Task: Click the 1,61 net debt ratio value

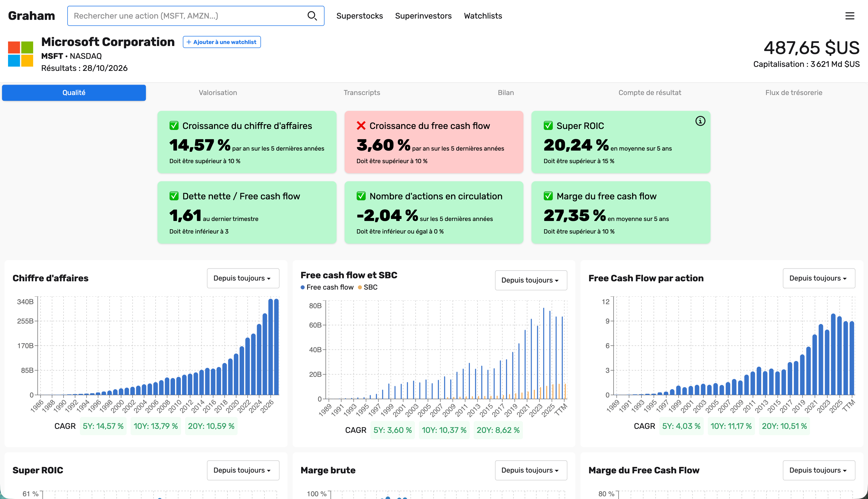Action: (185, 216)
